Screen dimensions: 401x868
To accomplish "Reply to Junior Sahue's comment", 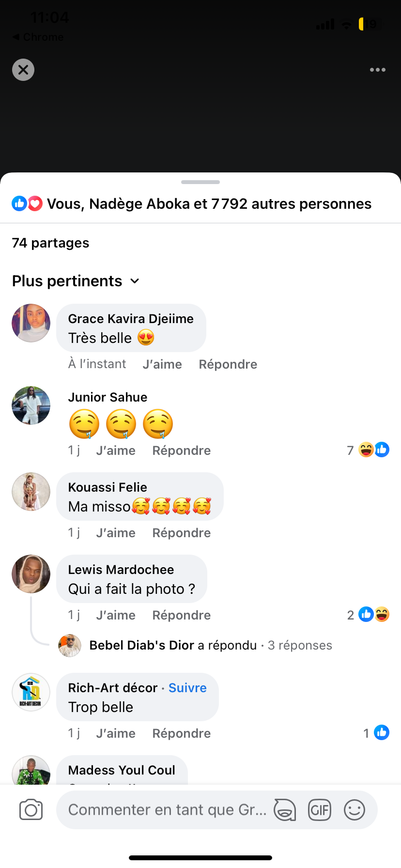I will (x=182, y=450).
